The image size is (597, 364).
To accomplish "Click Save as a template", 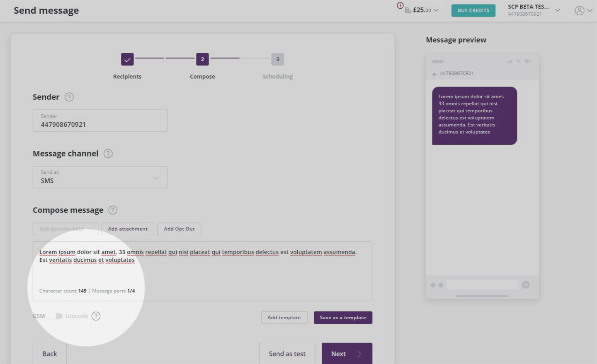I will tap(343, 317).
